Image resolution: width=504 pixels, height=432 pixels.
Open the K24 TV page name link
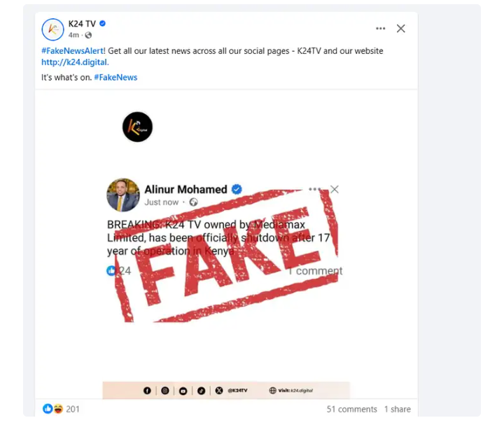click(82, 24)
